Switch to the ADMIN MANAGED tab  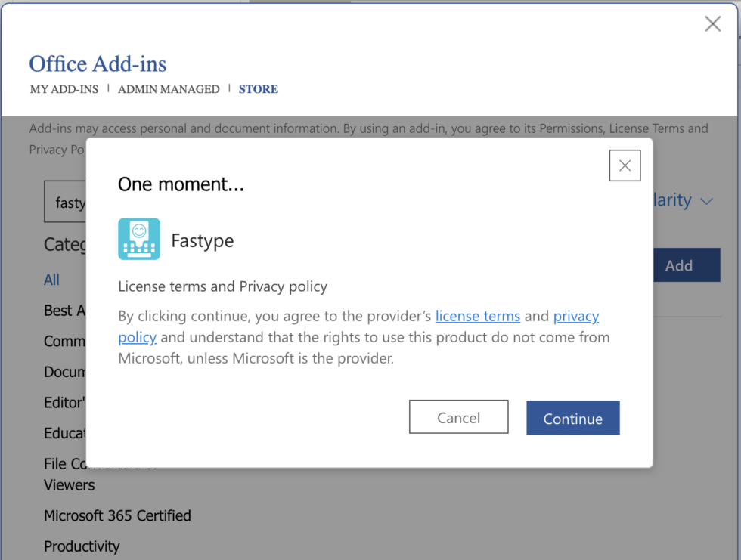[x=169, y=89]
